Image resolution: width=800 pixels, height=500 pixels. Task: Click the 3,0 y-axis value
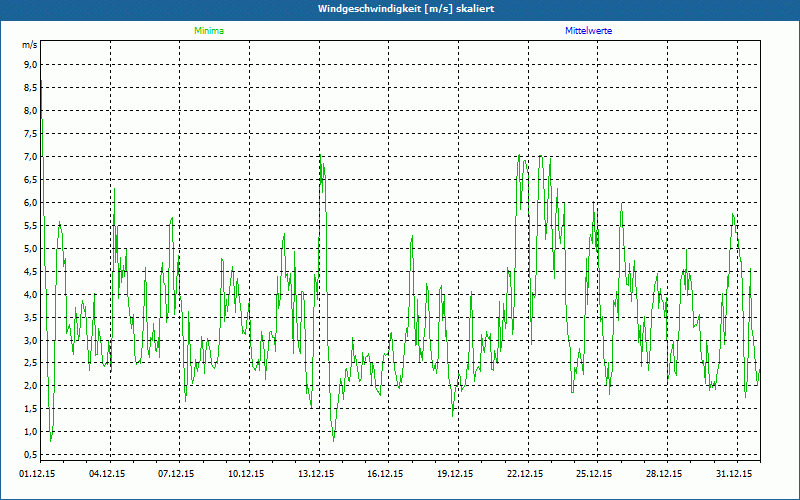tap(31, 341)
